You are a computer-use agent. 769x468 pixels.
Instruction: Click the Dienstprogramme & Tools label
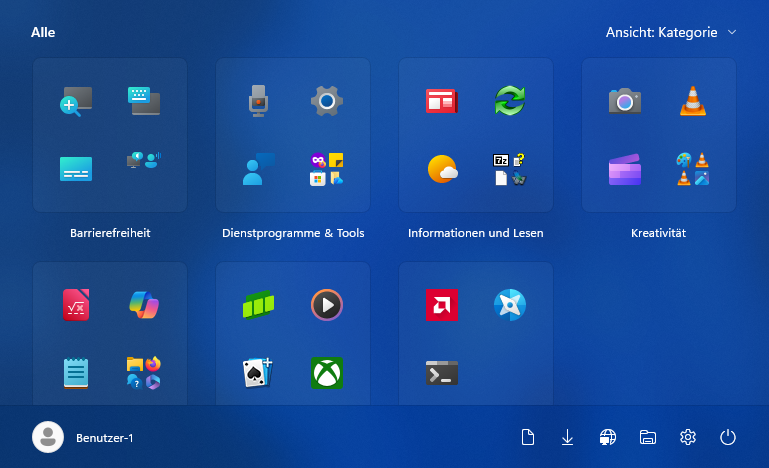click(293, 233)
